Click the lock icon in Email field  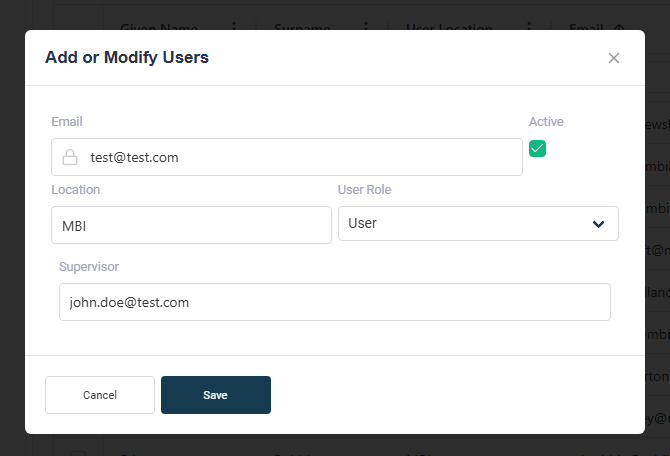[x=70, y=157]
